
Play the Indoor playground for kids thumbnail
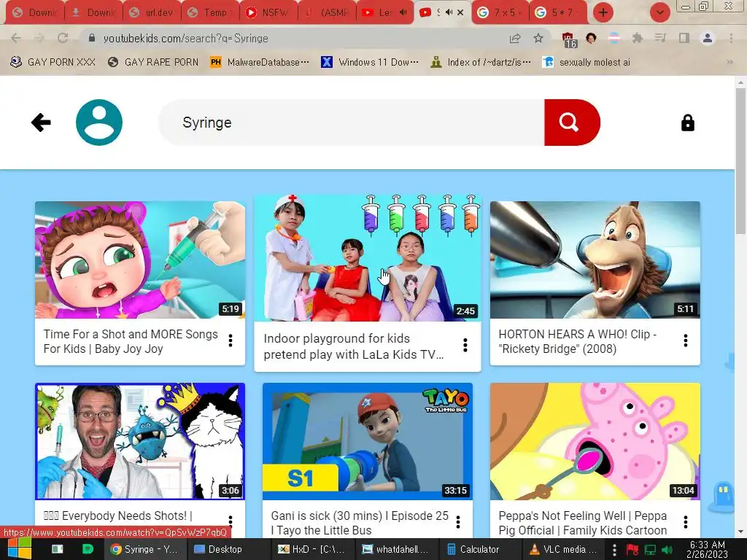368,257
